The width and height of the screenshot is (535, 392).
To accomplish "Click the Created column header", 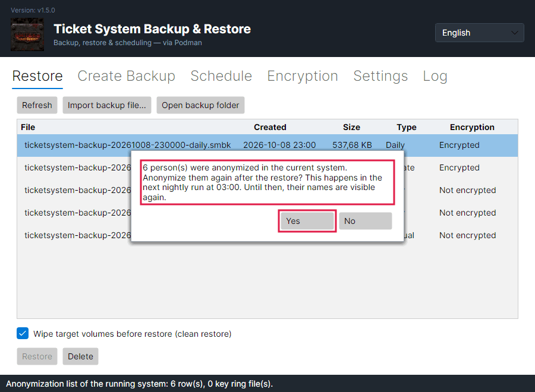I will click(x=270, y=127).
